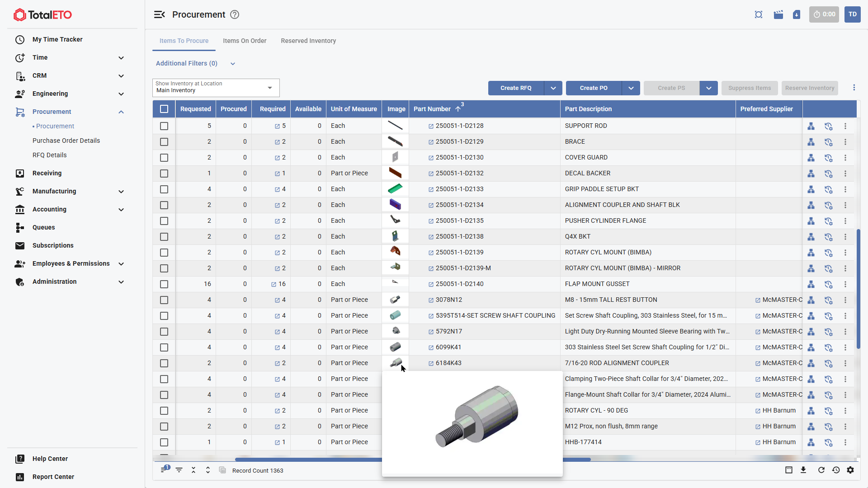The image size is (868, 488).
Task: Select the checkbox for row 250051-1-D2128
Action: pos(164,126)
